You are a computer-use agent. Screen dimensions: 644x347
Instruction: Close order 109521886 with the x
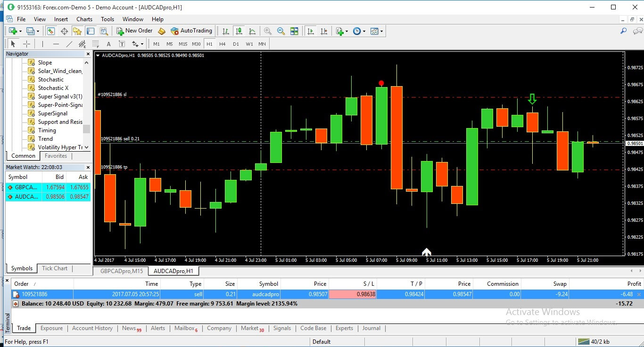coord(639,294)
